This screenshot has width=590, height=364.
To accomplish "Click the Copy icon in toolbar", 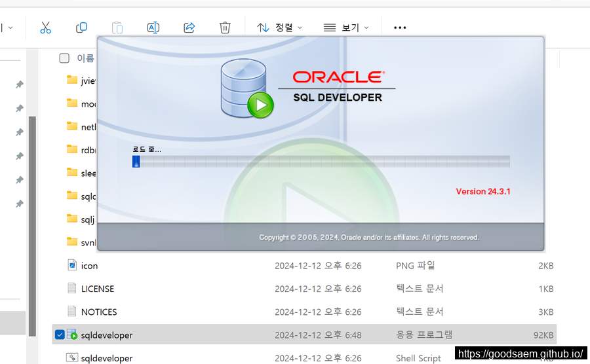I will [x=81, y=27].
